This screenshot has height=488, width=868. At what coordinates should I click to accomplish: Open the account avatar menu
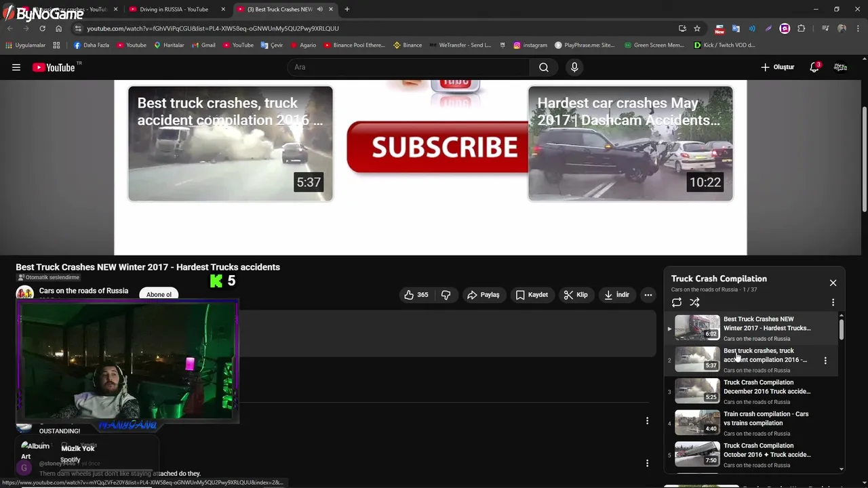(840, 67)
